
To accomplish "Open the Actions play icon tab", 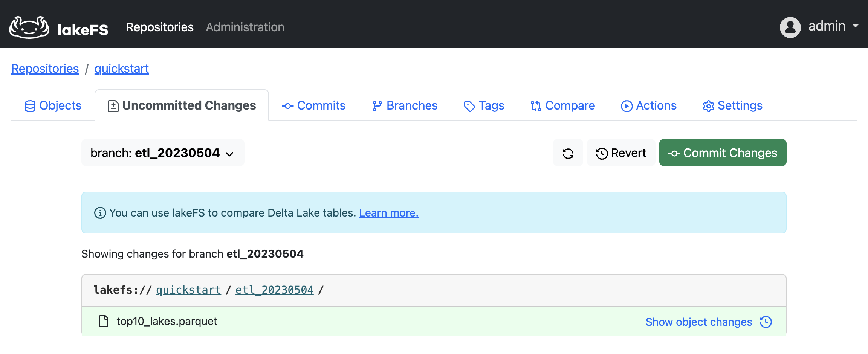I will tap(648, 106).
